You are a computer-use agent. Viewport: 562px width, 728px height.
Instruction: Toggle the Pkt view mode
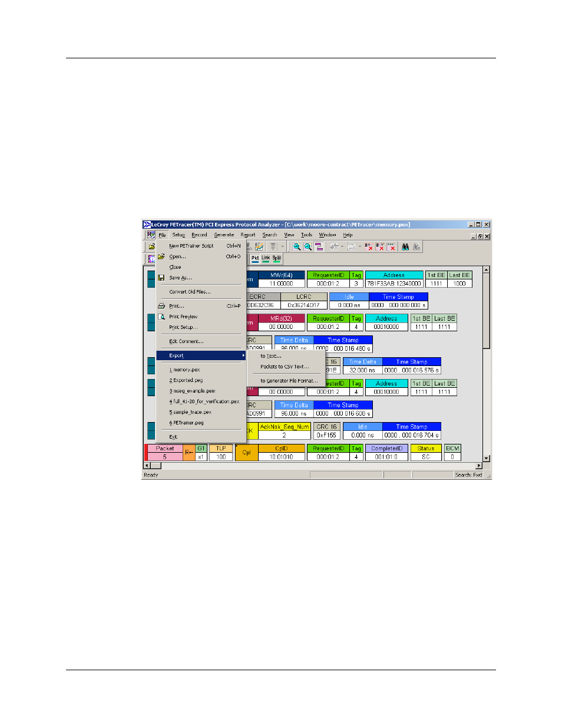255,258
